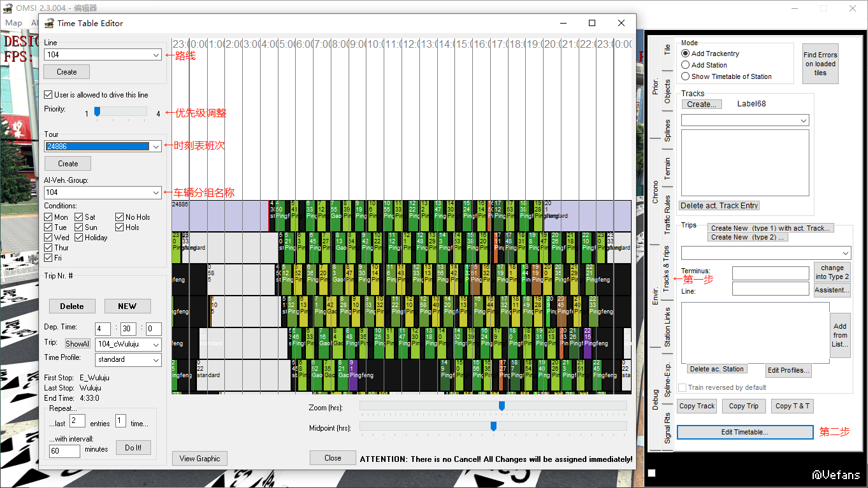
Task: Uncheck the Holiday condition checkbox
Action: [79, 238]
